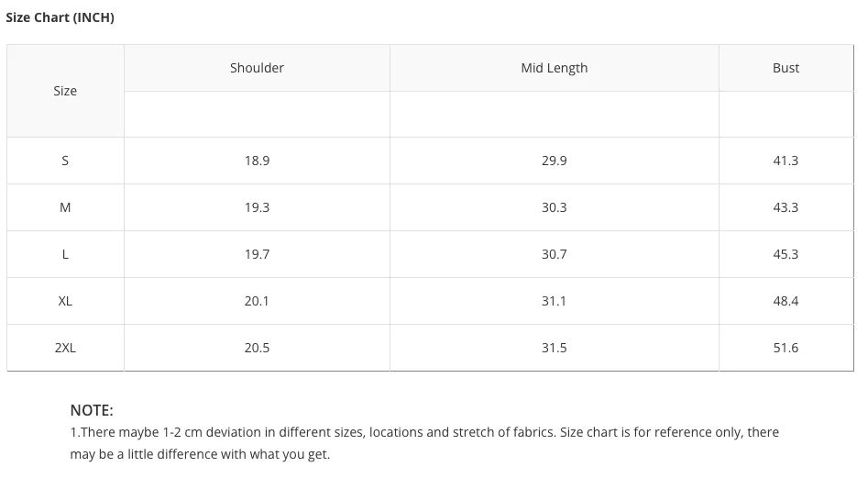The image size is (868, 478).
Task: Select the S size row label
Action: coord(65,161)
